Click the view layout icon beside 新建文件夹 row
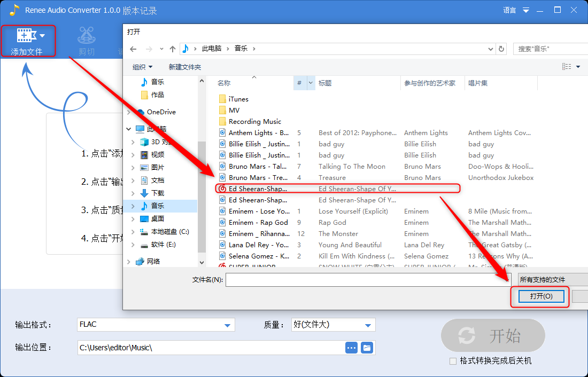Image resolution: width=588 pixels, height=377 pixels. coord(566,67)
